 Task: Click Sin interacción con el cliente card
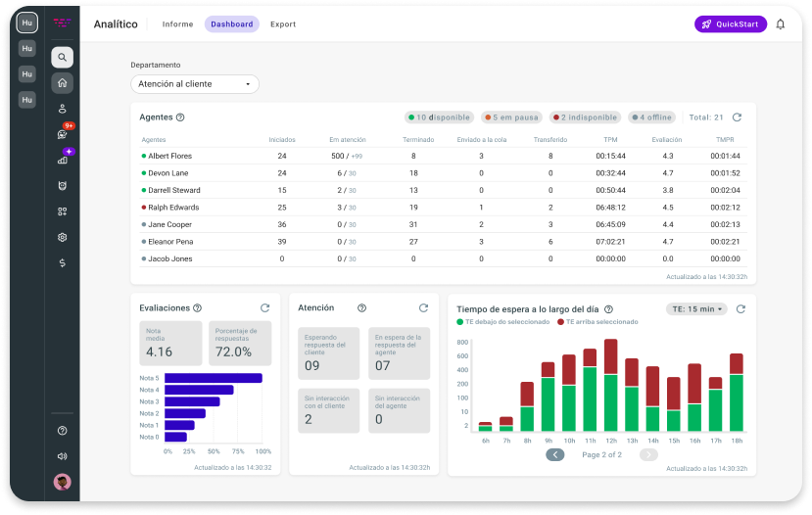pos(329,410)
